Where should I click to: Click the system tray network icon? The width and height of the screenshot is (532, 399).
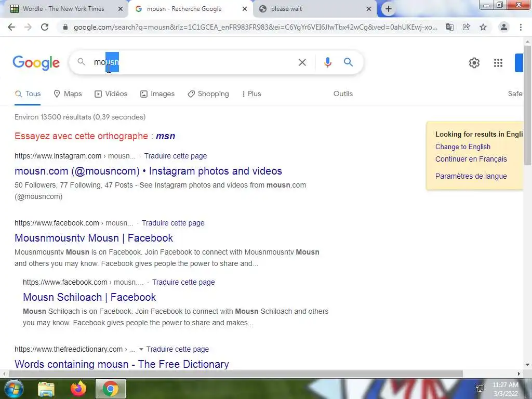tap(480, 389)
